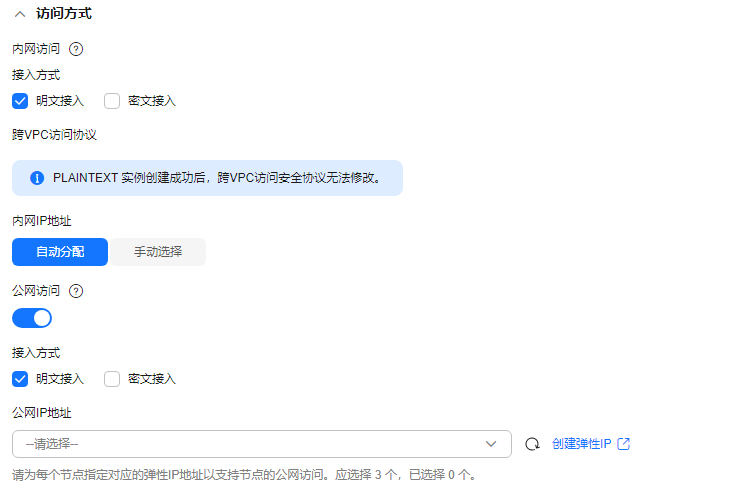Collapse the 访问方式 section chevron
755x494 pixels.
tap(20, 14)
